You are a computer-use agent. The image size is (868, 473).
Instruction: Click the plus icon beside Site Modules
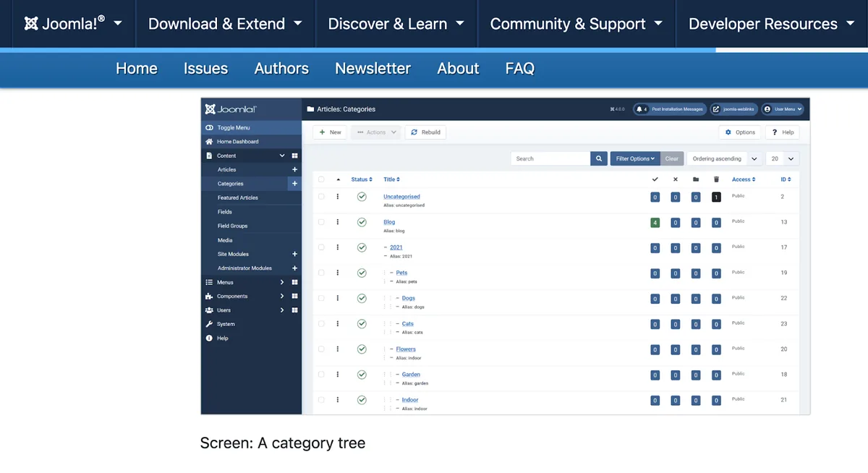click(294, 254)
